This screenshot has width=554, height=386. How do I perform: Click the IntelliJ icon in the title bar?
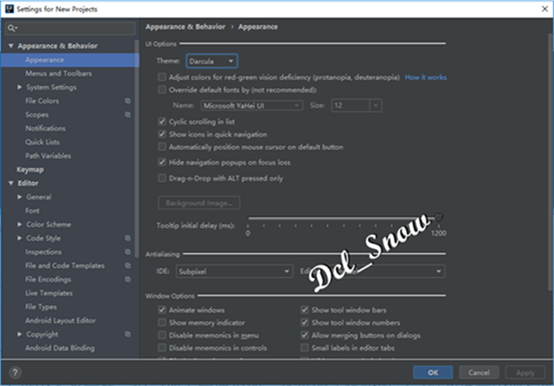10,9
